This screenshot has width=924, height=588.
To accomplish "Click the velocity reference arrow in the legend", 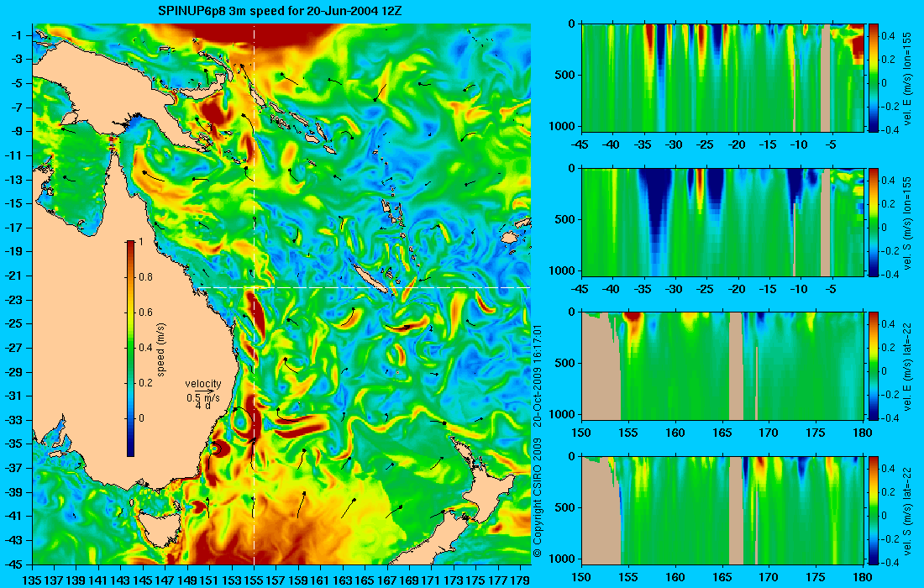I will (x=204, y=391).
